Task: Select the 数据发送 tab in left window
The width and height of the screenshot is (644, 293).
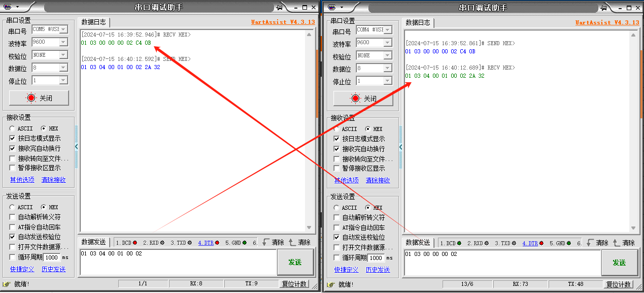Action: [x=93, y=243]
